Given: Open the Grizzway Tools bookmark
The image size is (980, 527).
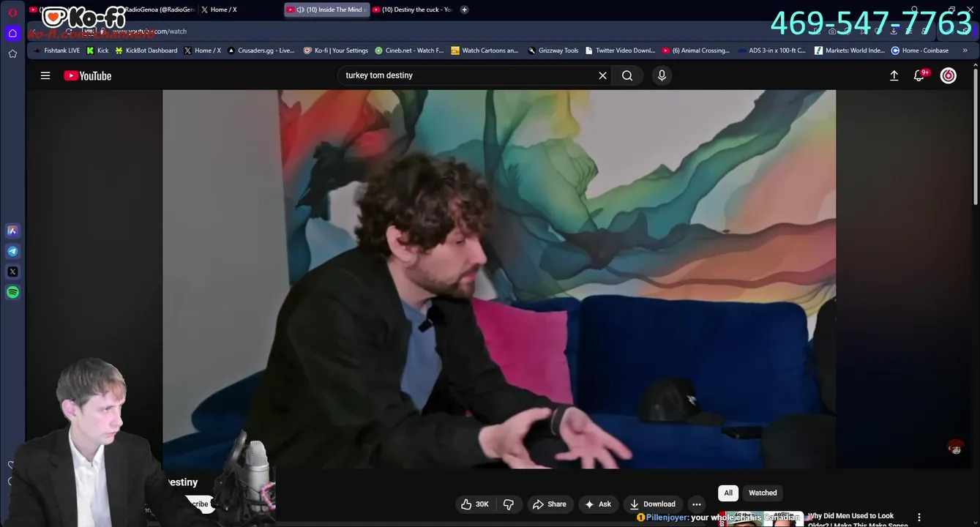Looking at the screenshot, I should click(553, 51).
